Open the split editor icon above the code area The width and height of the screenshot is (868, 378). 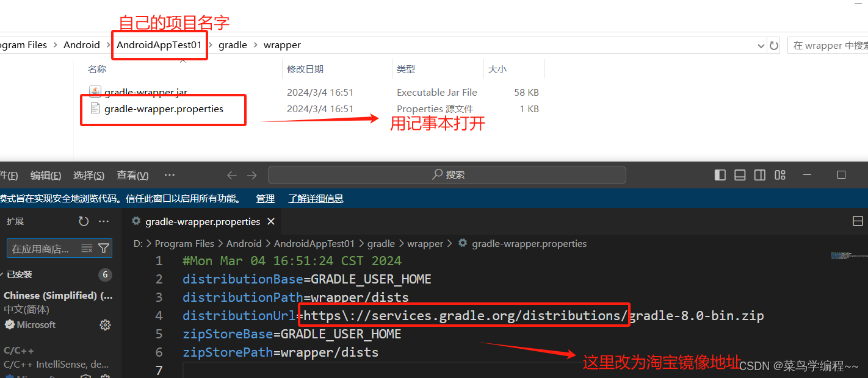point(858,221)
